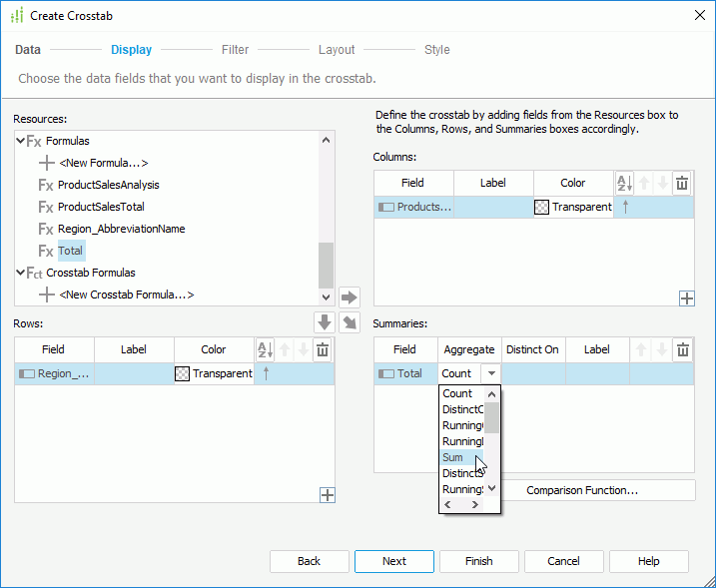Open the Comparison Function dialog
The height and width of the screenshot is (588, 716).
pyautogui.click(x=582, y=490)
